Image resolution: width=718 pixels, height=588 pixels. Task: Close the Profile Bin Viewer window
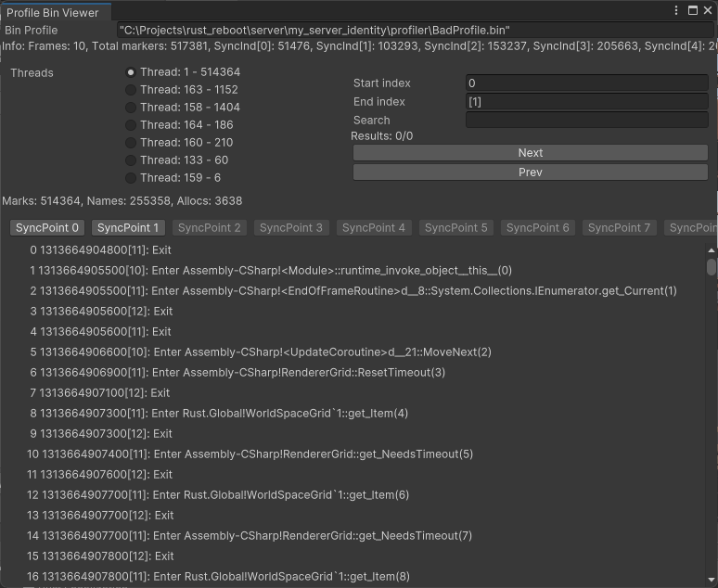(x=708, y=10)
